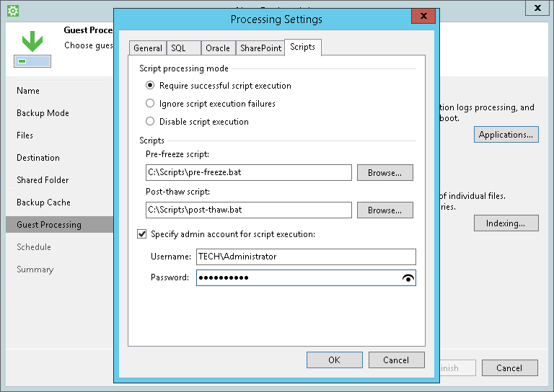
Task: Select the Guest Processing step
Action: (59, 224)
